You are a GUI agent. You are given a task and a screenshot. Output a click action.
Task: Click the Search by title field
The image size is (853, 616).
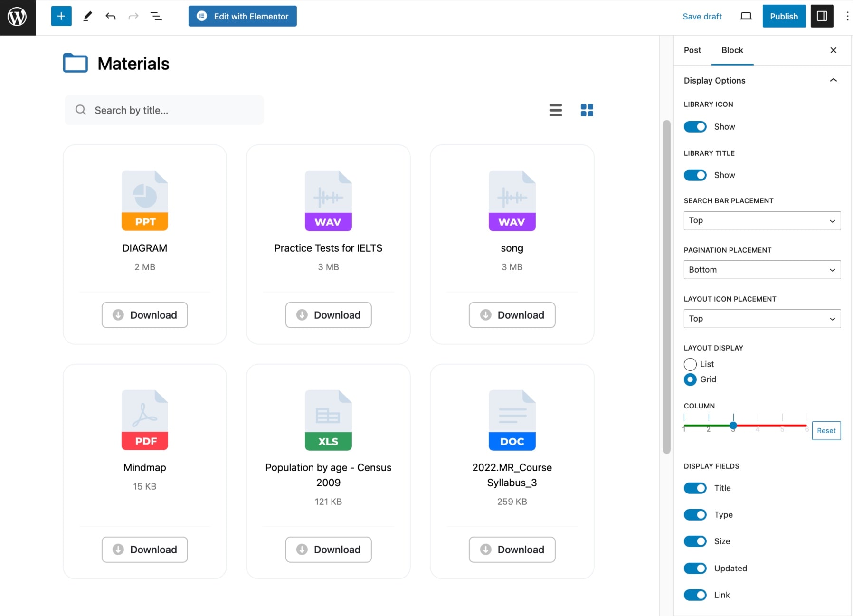pos(164,110)
